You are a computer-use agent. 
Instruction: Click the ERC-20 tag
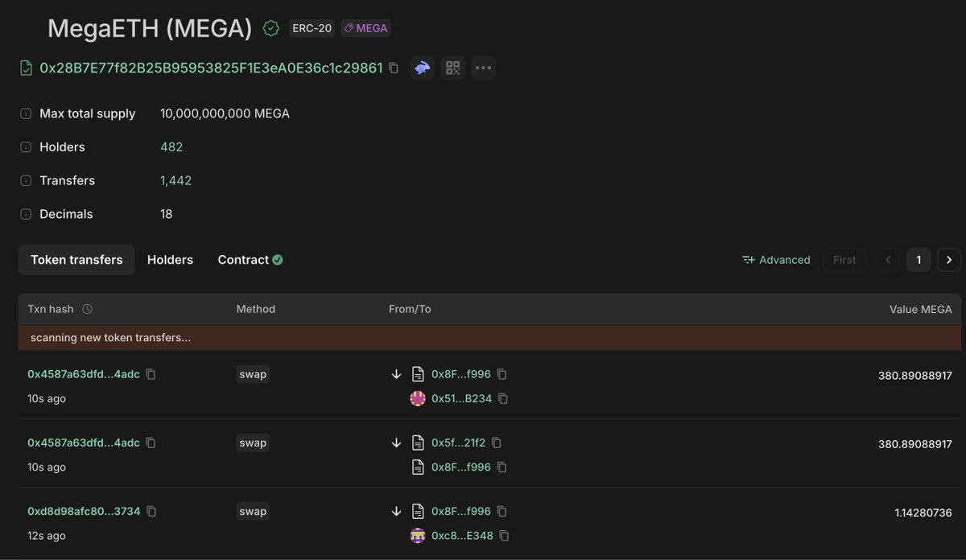pyautogui.click(x=312, y=28)
